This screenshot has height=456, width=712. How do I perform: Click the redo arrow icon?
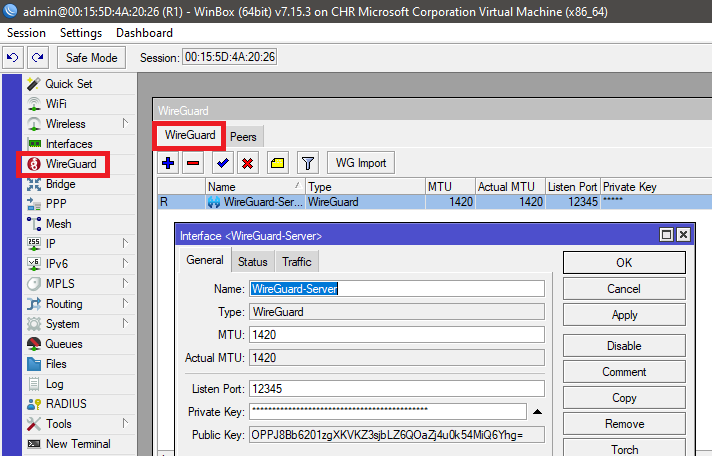(x=38, y=58)
